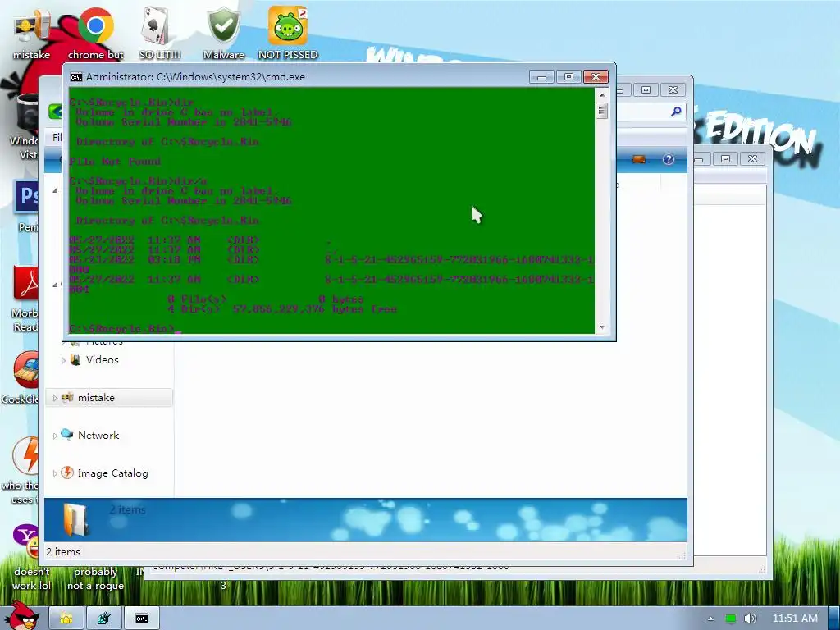The height and width of the screenshot is (630, 840).
Task: Click the cmd.exe title bar icon
Action: coord(76,77)
